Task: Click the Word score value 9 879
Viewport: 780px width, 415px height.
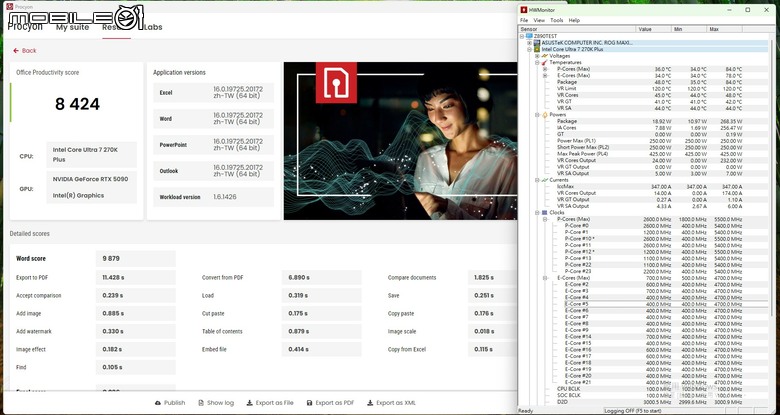Action: 135,259
